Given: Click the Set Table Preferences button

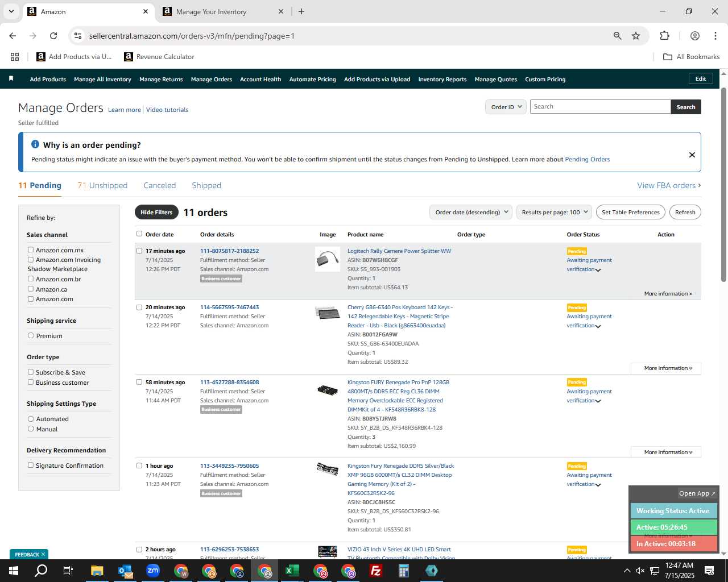Looking at the screenshot, I should pos(631,212).
